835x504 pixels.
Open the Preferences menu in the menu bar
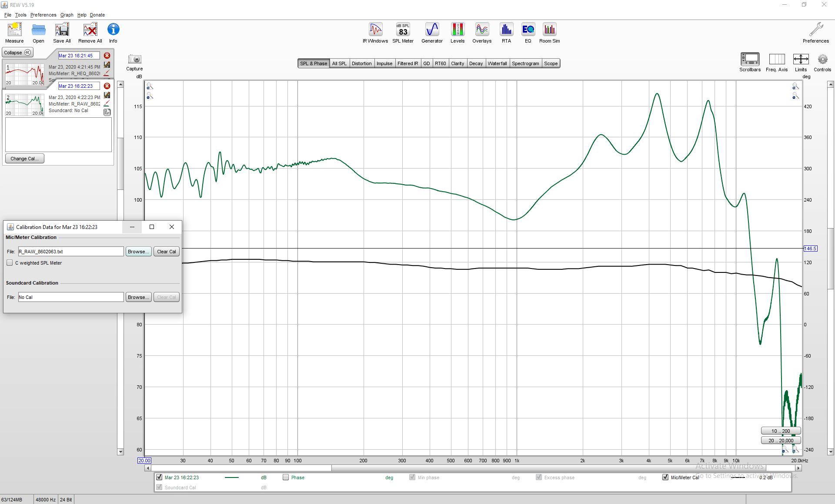(x=43, y=15)
